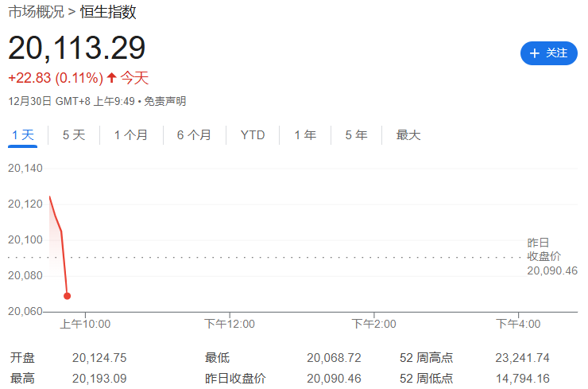Switch to the 5 天 tab

point(74,134)
